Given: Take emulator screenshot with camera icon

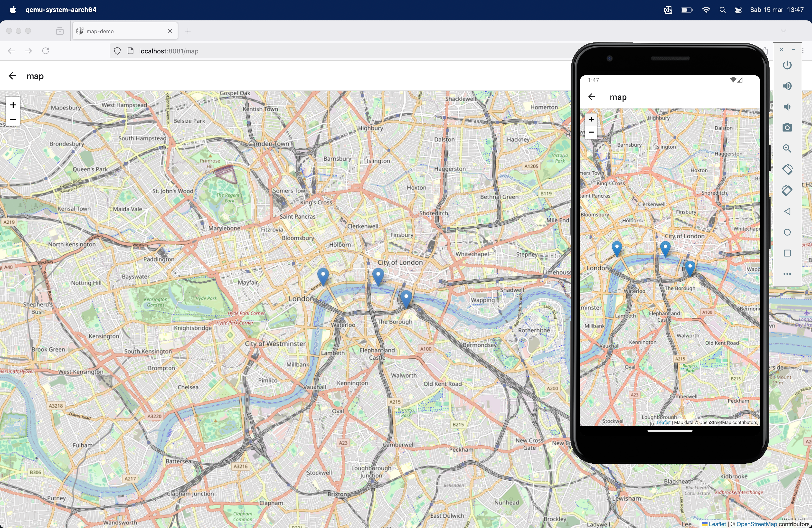Looking at the screenshot, I should click(787, 127).
